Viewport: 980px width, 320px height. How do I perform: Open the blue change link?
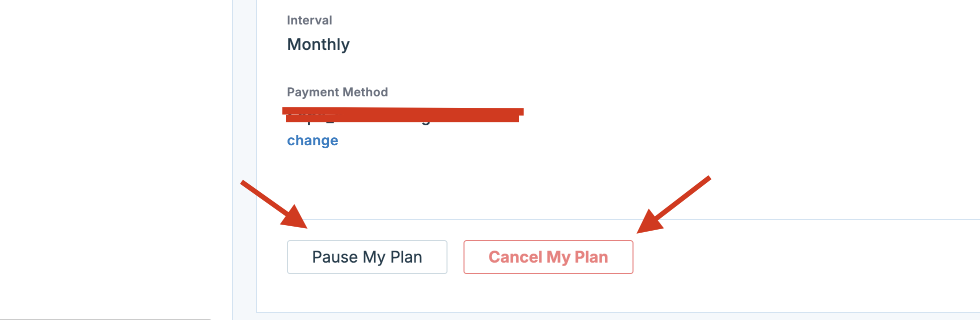tap(312, 141)
